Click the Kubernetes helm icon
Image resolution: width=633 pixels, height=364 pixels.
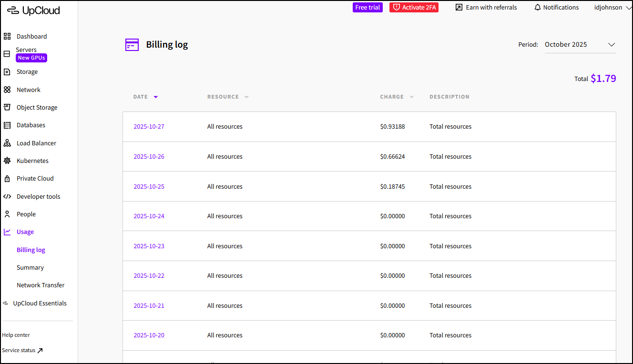pyautogui.click(x=7, y=161)
